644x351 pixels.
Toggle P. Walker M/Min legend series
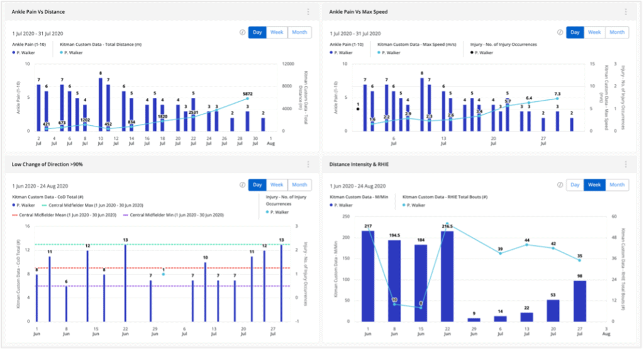point(341,205)
